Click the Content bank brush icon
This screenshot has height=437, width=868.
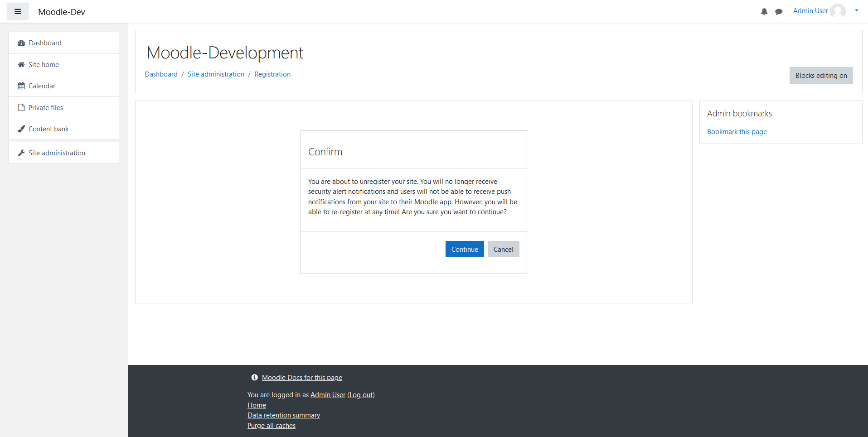[21, 129]
